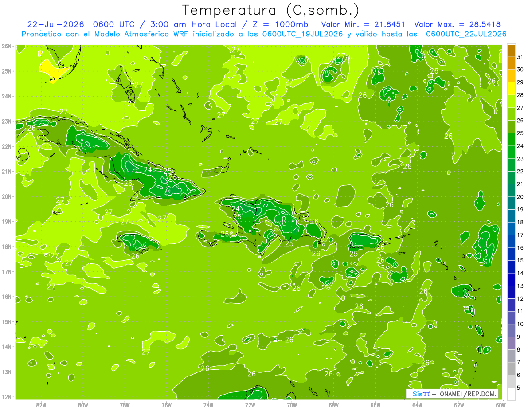This screenshot has width=532, height=411.
Task: Click the 82W longitude label
Action: pos(41,405)
